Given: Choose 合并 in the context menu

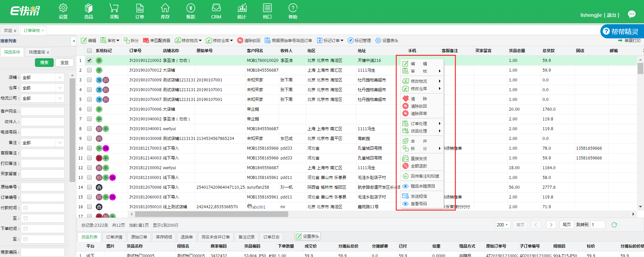Looking at the screenshot, I should [422, 141].
